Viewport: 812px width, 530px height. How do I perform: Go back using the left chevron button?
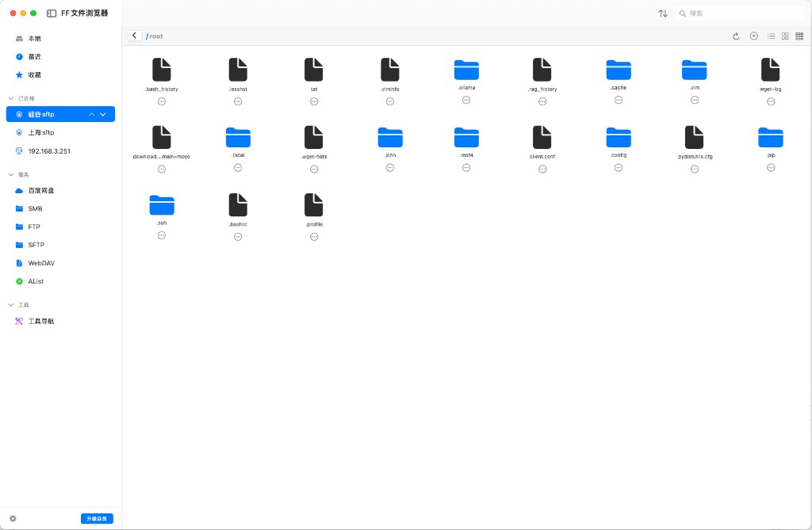[135, 36]
